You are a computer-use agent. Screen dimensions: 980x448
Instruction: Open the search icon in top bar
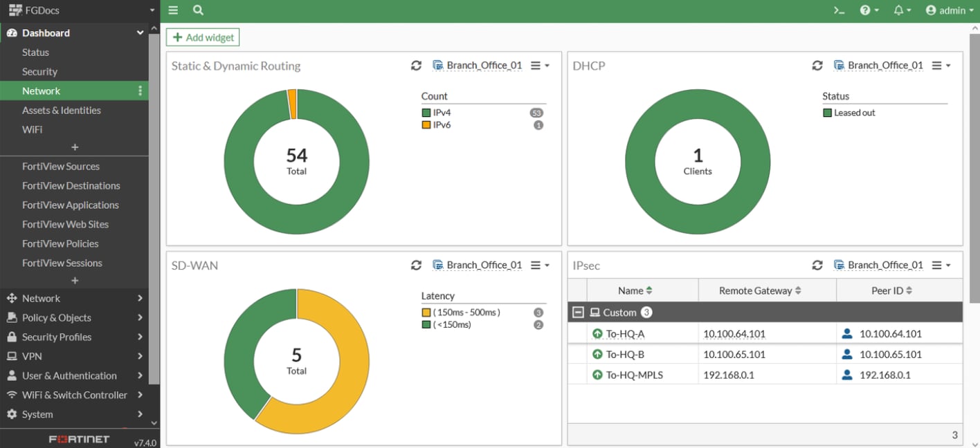click(x=198, y=10)
